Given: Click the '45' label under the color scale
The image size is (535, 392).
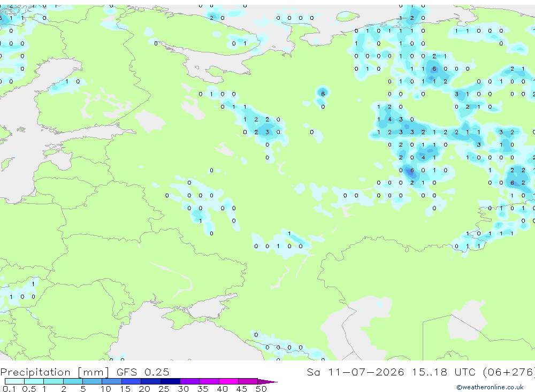Looking at the screenshot, I should 242,389.
